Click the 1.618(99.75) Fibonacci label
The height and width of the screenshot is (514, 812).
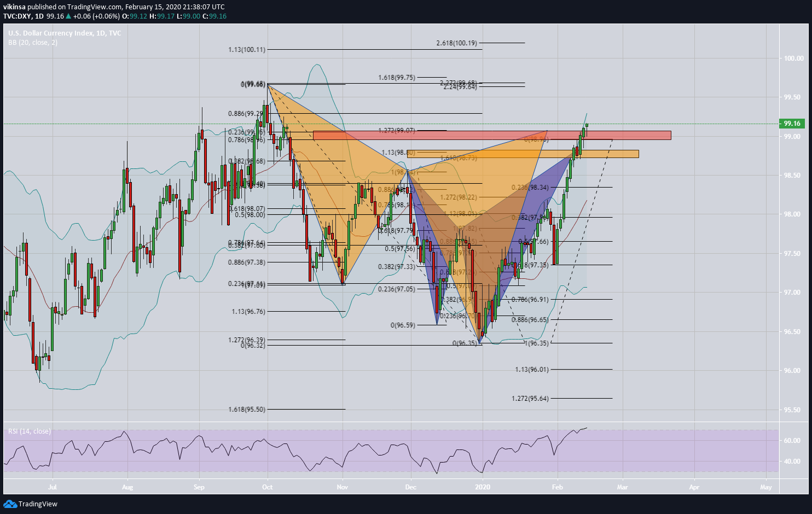coord(397,78)
